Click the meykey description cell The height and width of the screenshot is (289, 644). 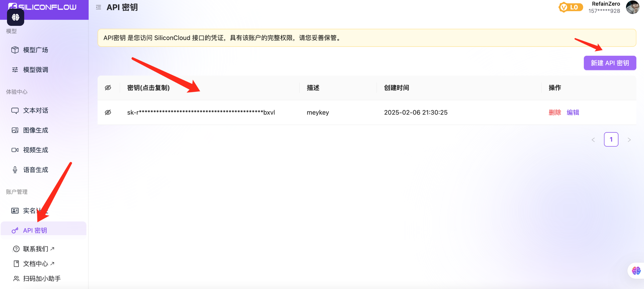point(318,112)
